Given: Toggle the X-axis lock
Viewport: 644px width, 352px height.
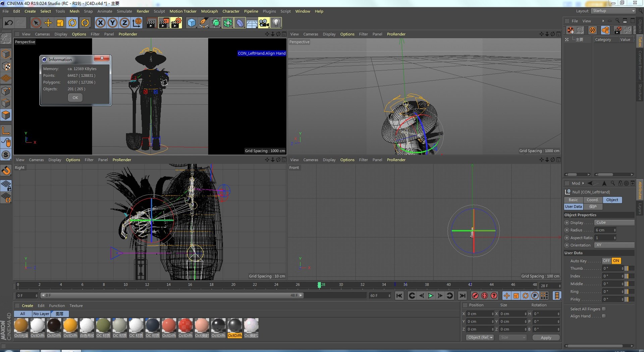Looking at the screenshot, I should (x=100, y=23).
